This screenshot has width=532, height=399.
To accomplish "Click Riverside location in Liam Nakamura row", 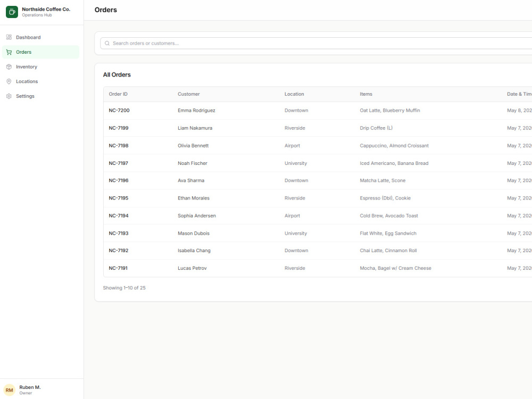I will pos(295,128).
